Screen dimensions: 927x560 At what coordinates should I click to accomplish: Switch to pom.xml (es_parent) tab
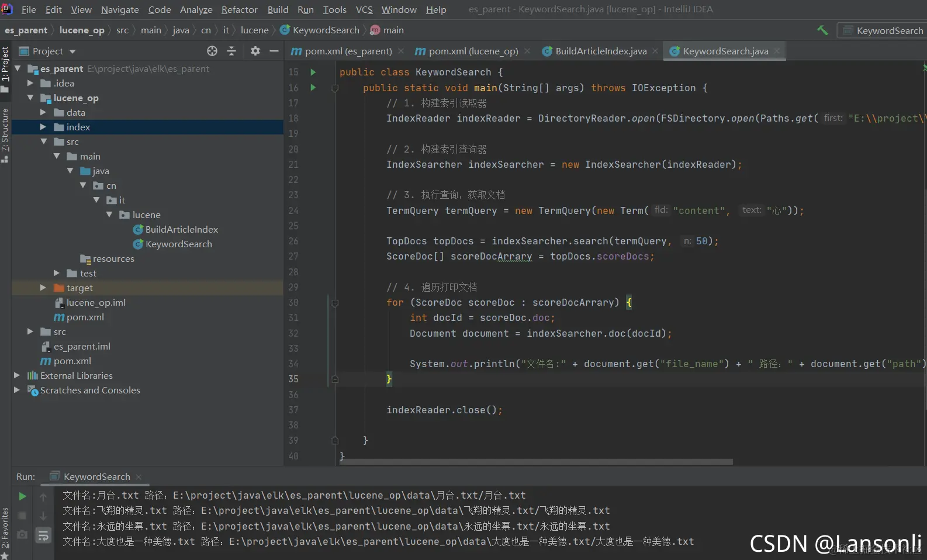[348, 51]
